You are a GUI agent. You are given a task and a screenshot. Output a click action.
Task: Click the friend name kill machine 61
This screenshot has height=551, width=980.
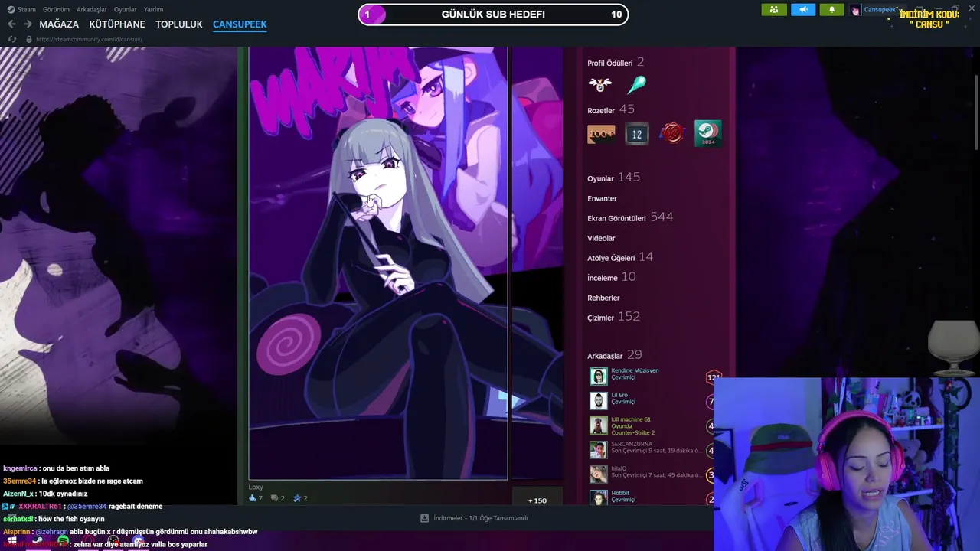click(x=631, y=419)
